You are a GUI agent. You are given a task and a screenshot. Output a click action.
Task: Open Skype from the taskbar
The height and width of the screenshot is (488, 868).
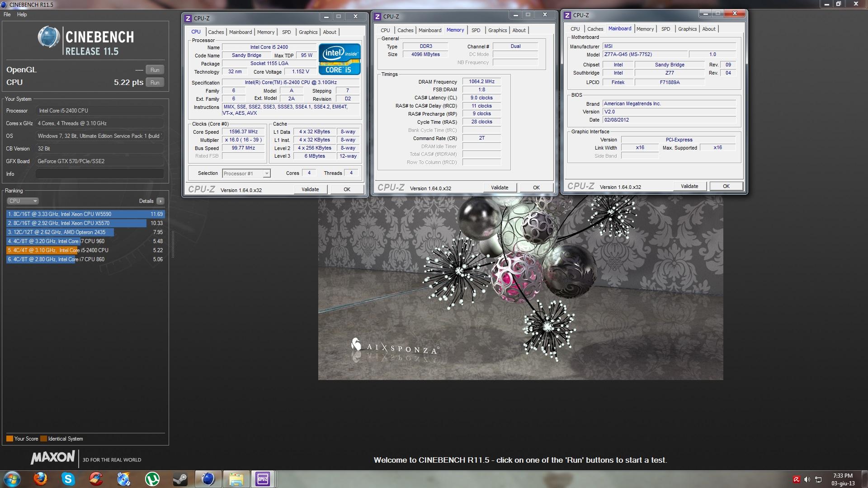pos(68,479)
